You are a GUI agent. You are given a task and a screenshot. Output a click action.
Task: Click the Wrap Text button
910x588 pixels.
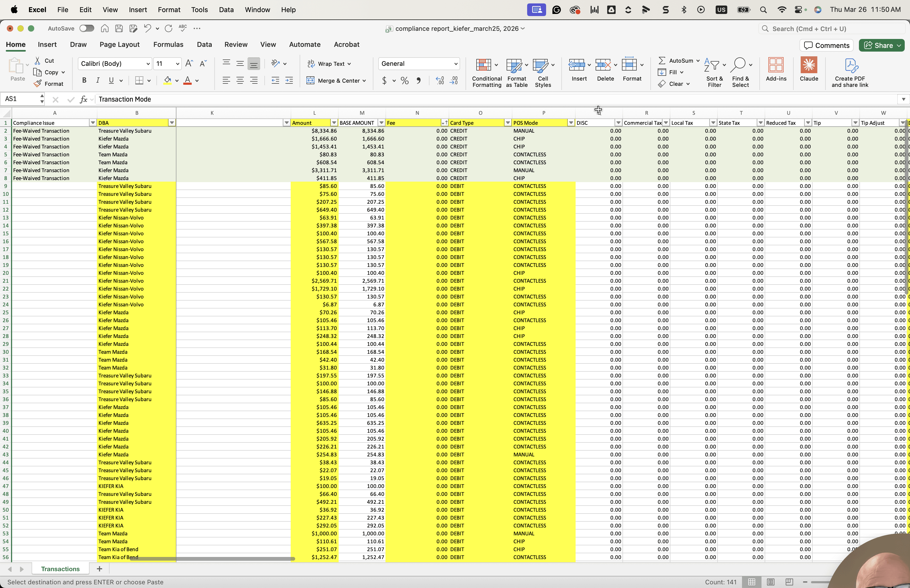[x=330, y=64]
